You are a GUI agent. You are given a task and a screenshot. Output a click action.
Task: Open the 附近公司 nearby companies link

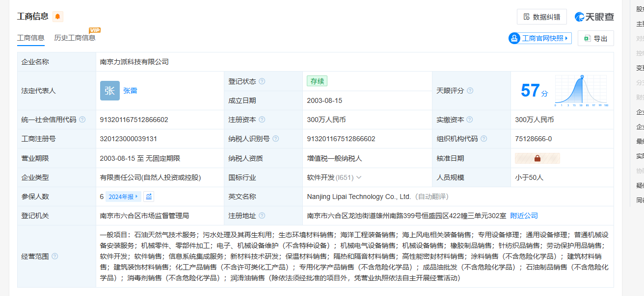click(x=524, y=216)
